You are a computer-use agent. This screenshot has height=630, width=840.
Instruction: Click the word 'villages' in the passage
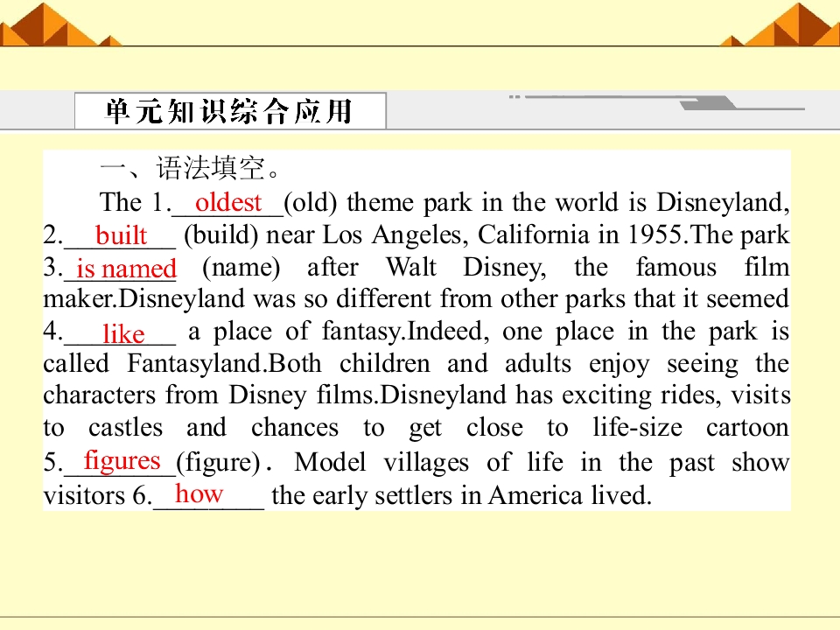click(426, 463)
